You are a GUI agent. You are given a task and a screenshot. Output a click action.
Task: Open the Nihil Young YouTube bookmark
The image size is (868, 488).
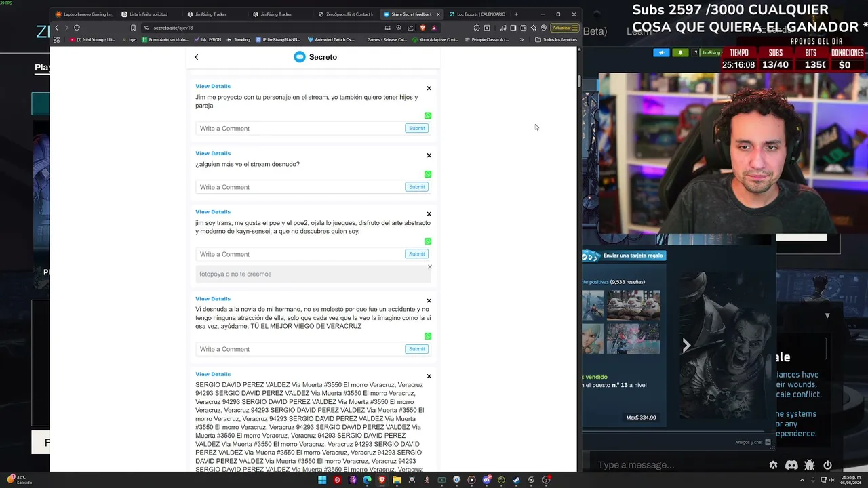pos(92,39)
